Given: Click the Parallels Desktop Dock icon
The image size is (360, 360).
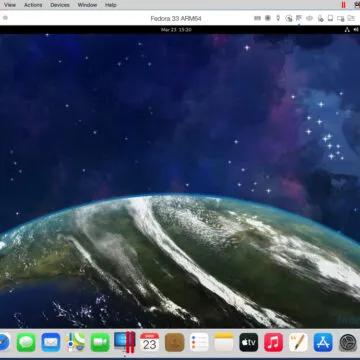Looking at the screenshot, I should pyautogui.click(x=125, y=342).
